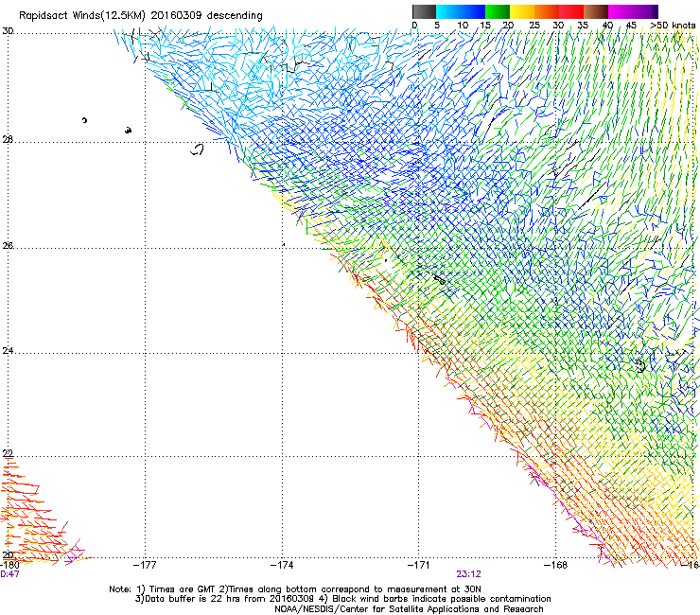Click the longitude label -174
The image size is (700, 615).
[282, 565]
